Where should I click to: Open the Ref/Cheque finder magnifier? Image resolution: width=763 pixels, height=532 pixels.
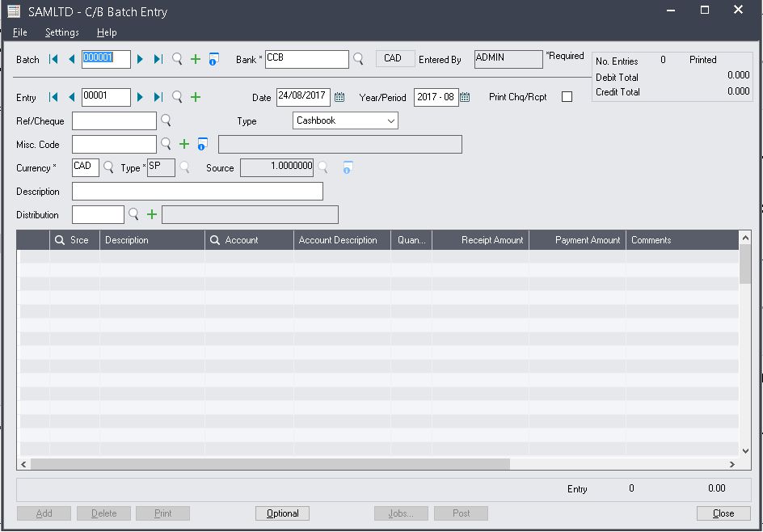pos(166,120)
